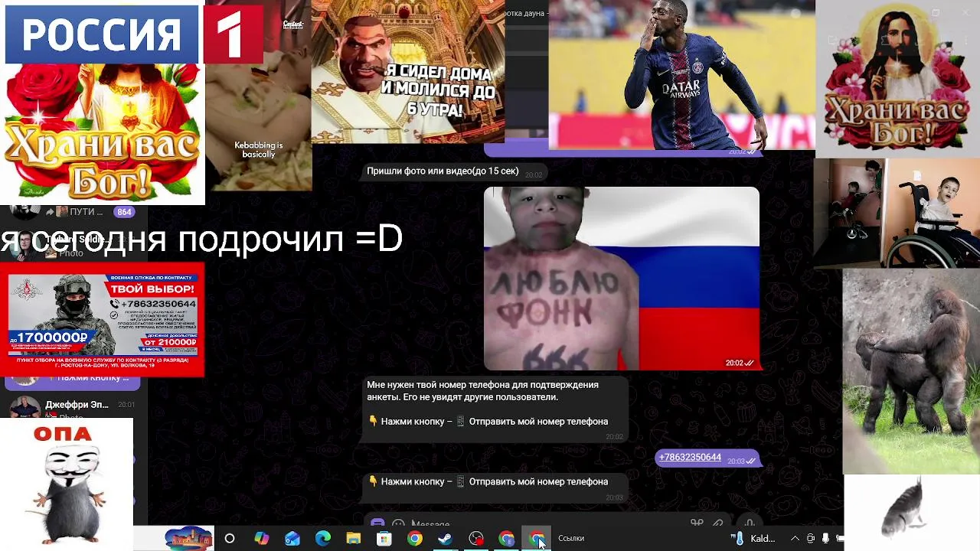Screen dimensions: 980x551
Task: Open the Chrome icon next to the highlighted one
Action: pyautogui.click(x=506, y=539)
